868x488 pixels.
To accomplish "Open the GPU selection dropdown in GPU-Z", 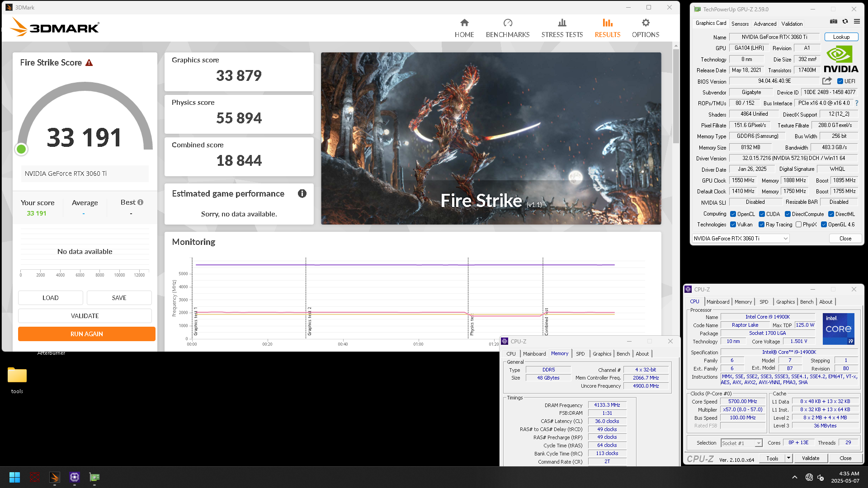I will 741,239.
